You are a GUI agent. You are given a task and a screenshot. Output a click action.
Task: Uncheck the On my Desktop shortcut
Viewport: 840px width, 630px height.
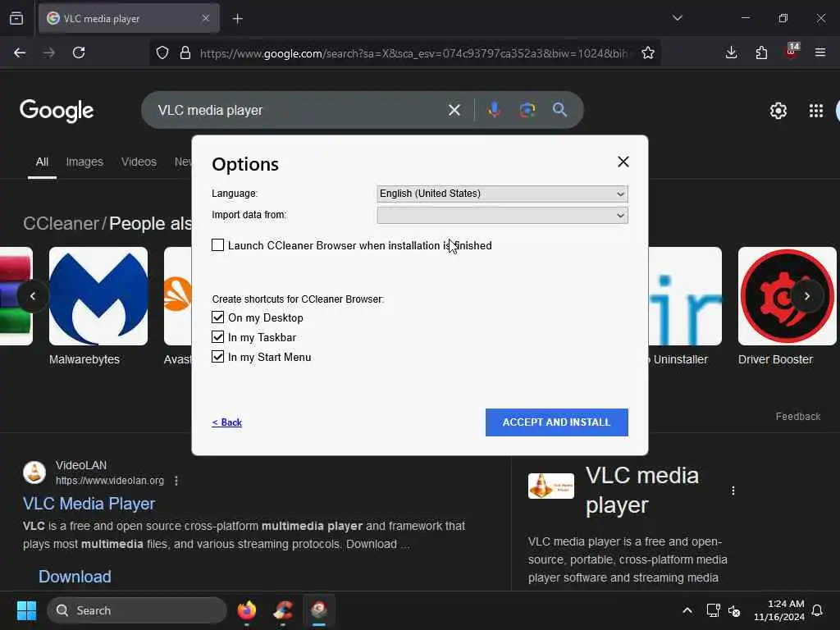(x=217, y=317)
